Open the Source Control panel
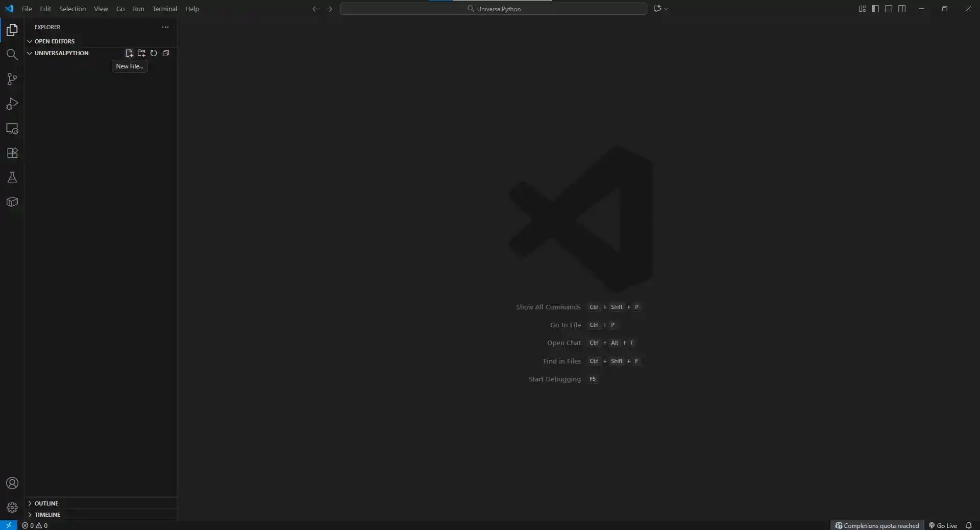The height and width of the screenshot is (530, 980). [12, 79]
